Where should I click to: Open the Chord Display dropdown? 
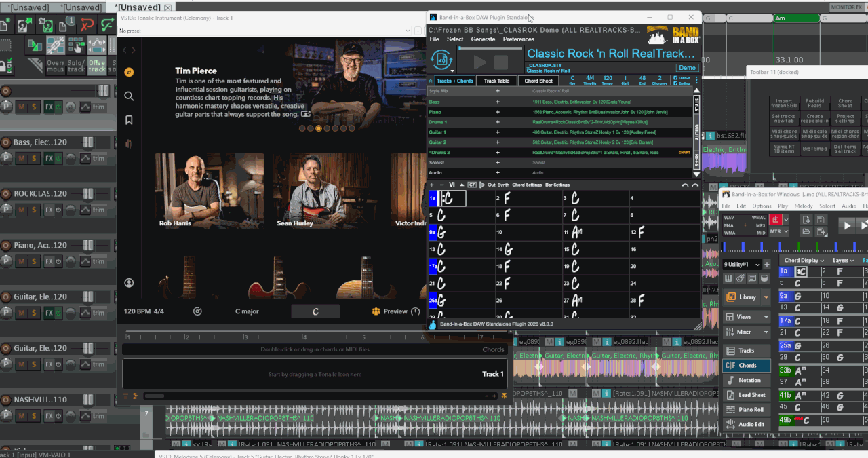(804, 261)
